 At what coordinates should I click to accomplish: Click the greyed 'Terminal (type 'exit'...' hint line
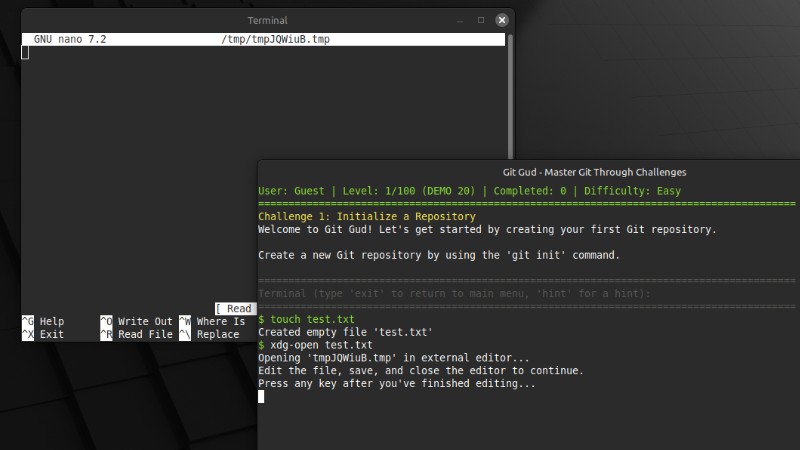[455, 293]
